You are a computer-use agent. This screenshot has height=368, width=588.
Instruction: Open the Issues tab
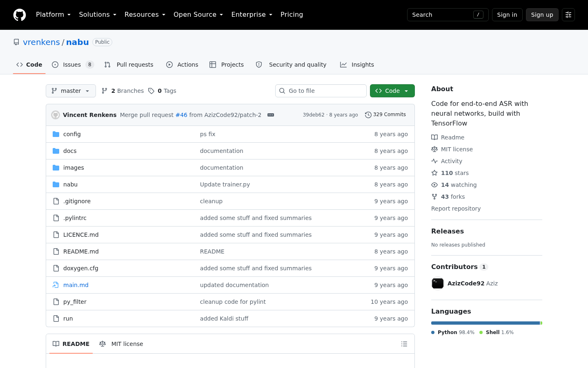(73, 65)
